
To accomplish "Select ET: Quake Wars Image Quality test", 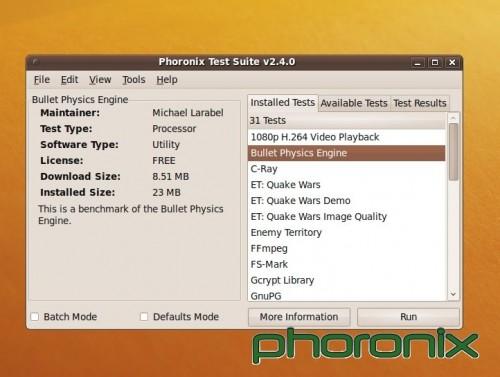I will click(x=347, y=217).
